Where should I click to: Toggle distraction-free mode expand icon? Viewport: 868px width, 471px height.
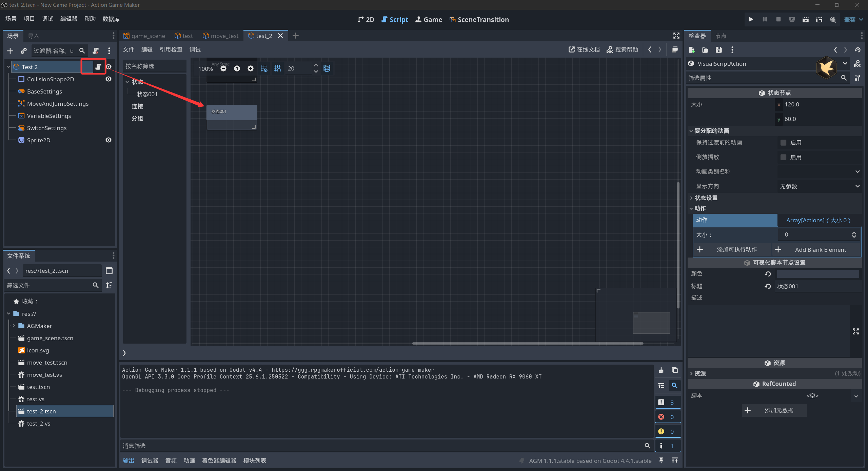pos(676,36)
